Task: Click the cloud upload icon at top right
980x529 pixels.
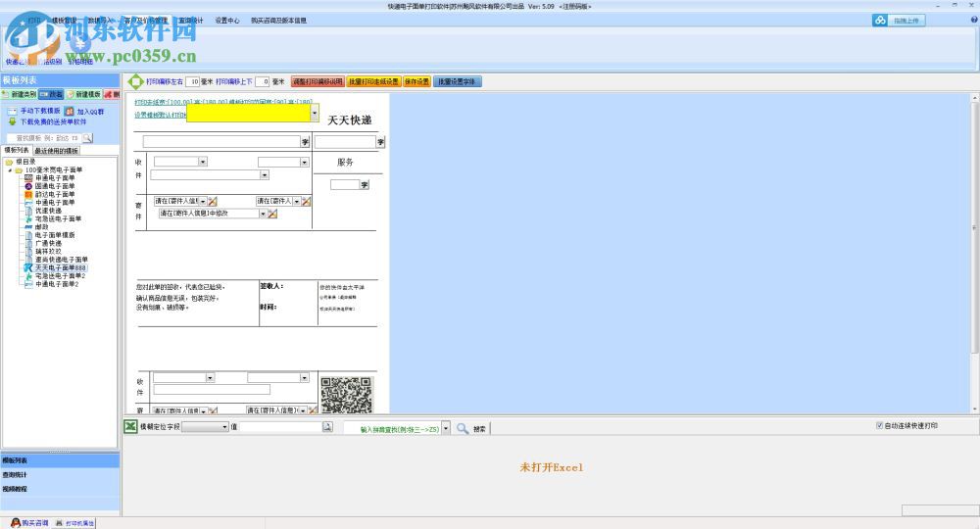Action: tap(880, 20)
